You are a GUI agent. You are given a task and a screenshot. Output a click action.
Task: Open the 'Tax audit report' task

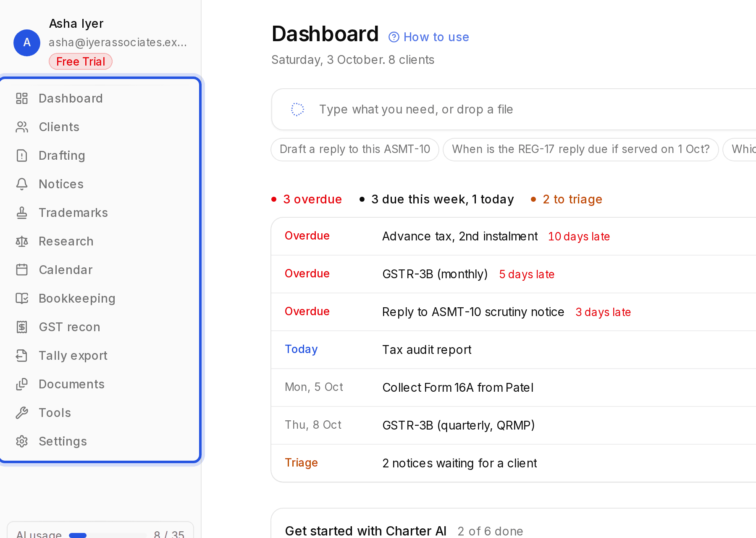pyautogui.click(x=513, y=350)
